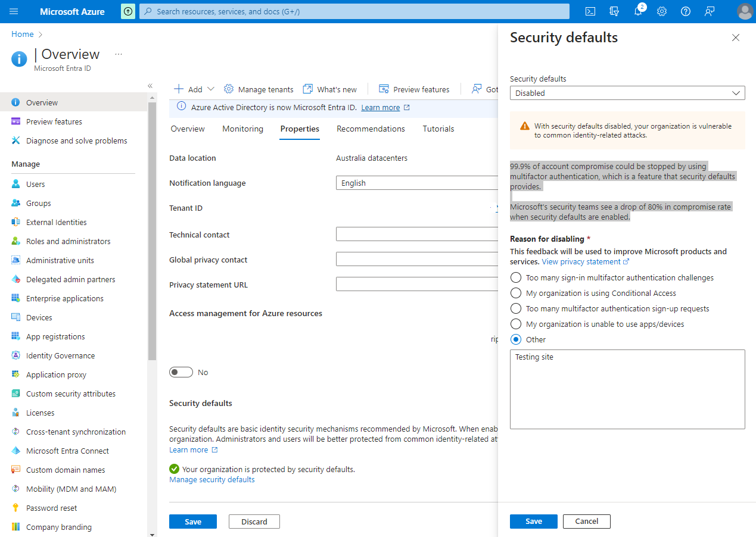The height and width of the screenshot is (537, 756).
Task: Switch to the Monitoring tab
Action: 242,129
